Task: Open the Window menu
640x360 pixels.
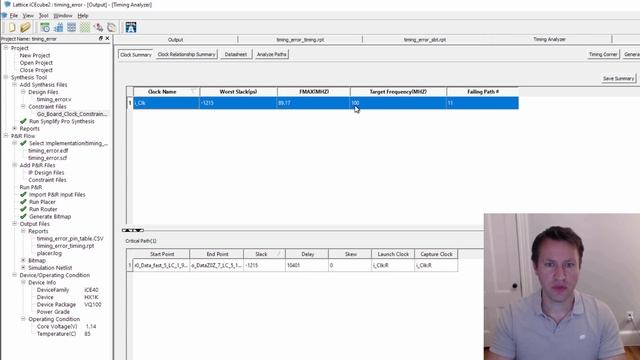Action: point(63,16)
